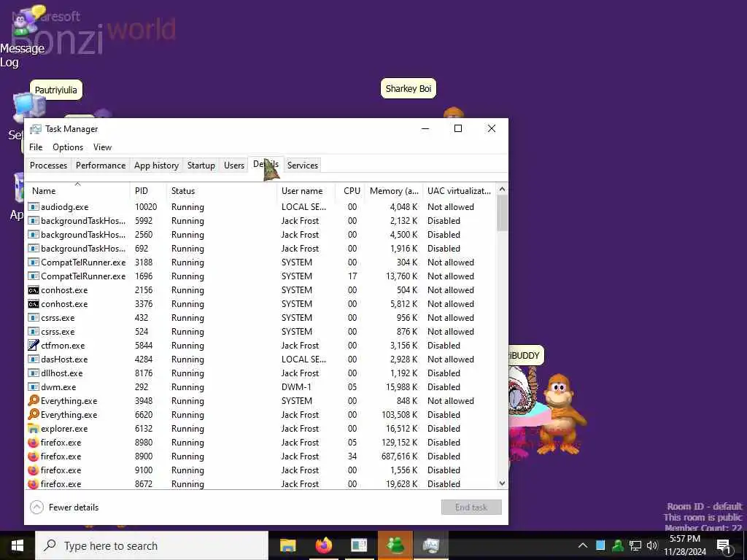Screen dimensions: 747x560
Task: Sort by the Name column header
Action: coord(77,190)
